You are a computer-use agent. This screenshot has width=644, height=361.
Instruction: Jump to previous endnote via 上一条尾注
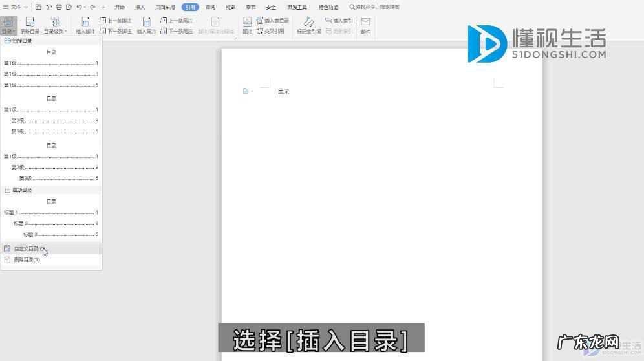177,20
